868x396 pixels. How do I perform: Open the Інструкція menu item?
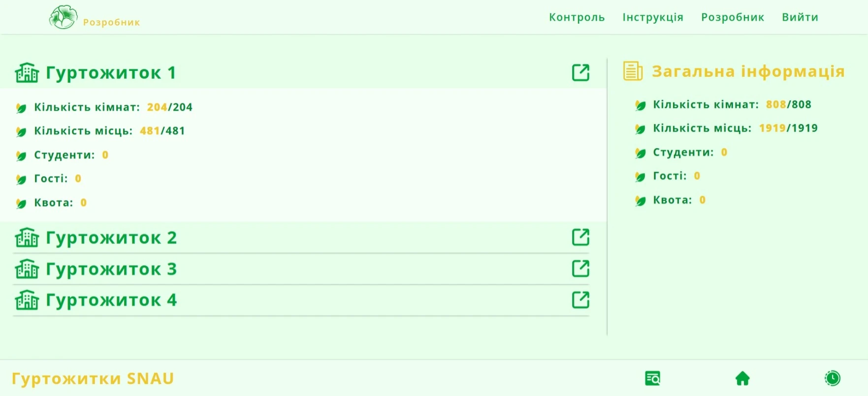coord(653,17)
